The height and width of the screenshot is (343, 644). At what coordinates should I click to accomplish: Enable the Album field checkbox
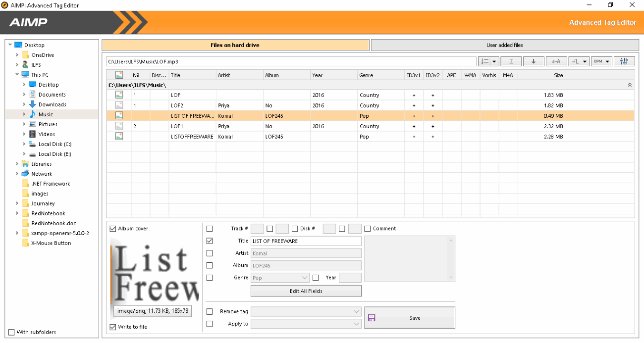click(x=210, y=265)
